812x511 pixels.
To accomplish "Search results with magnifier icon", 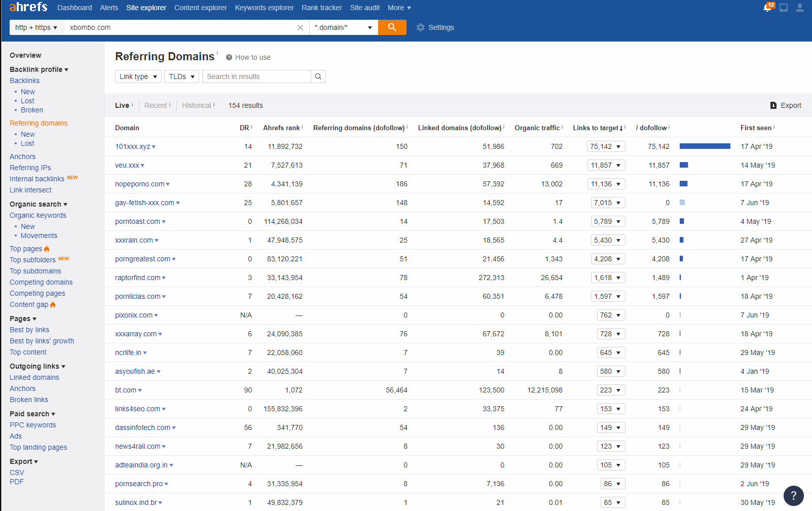I will [318, 76].
